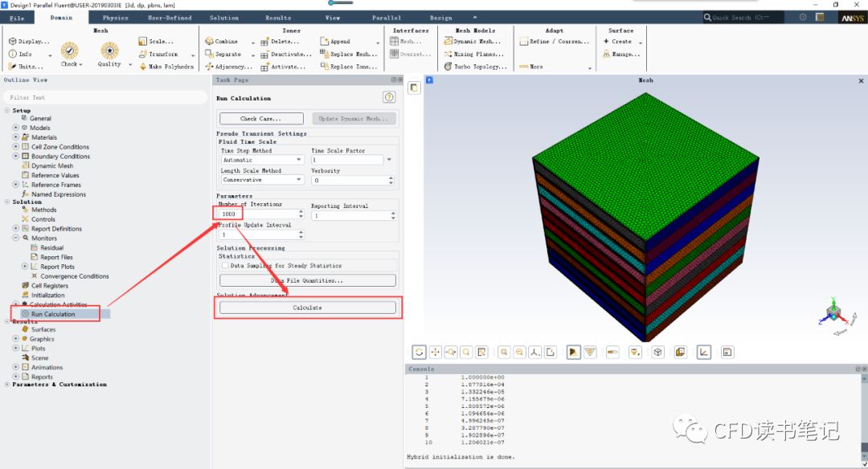Viewport: 868px width, 469px height.
Task: Open the mesh Display dialog
Action: [29, 42]
